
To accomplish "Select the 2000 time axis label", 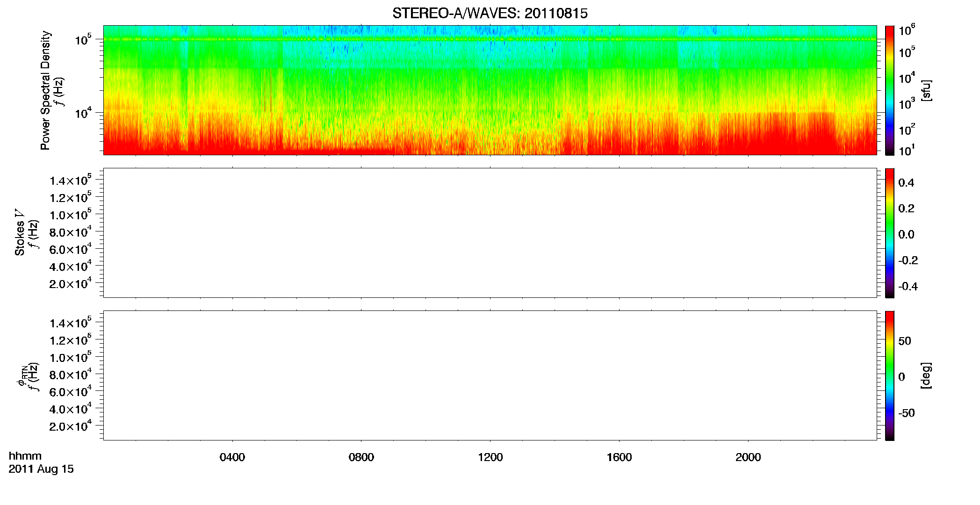I will [748, 457].
